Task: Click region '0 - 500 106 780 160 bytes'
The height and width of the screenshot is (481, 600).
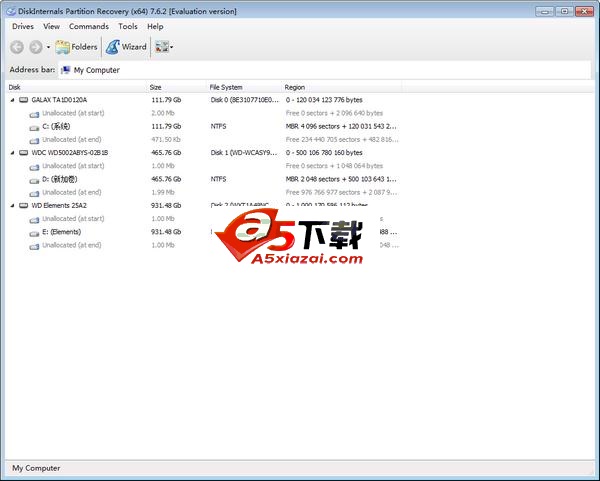Action: tap(324, 153)
